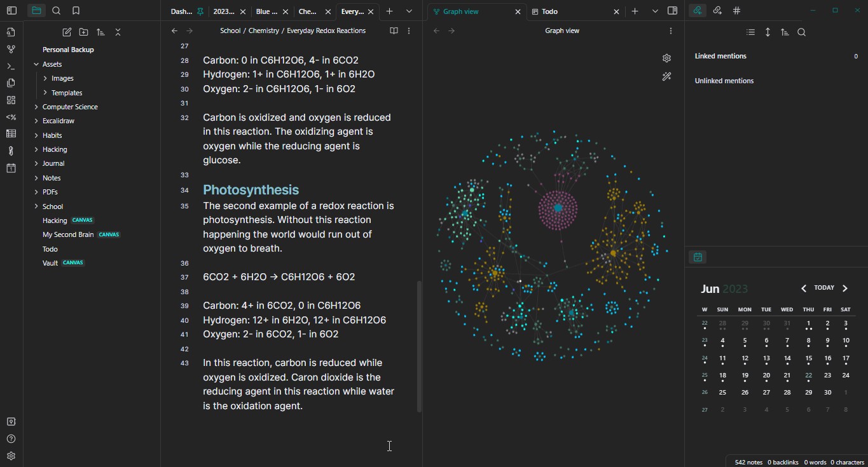
Task: Open the command palette ribbon icon
Action: (x=11, y=66)
